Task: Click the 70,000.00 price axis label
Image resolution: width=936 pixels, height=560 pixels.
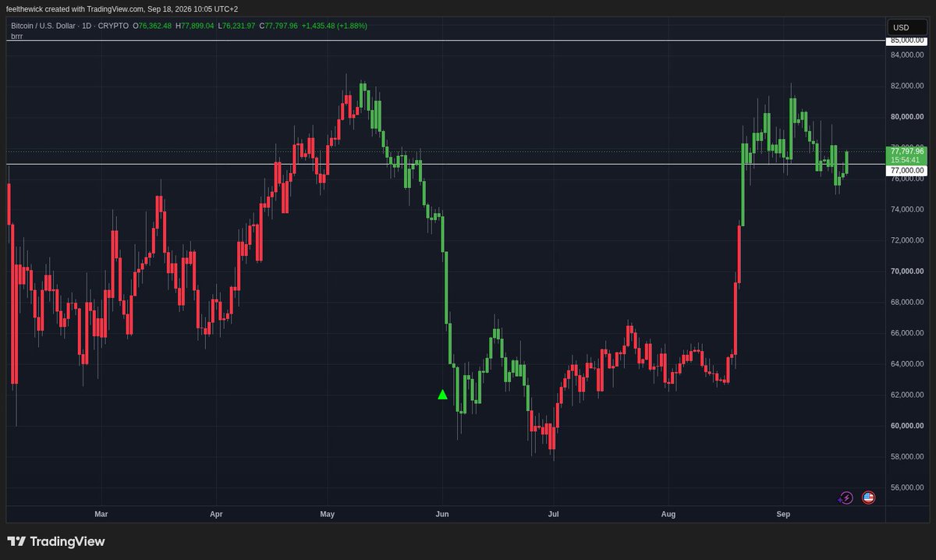Action: (x=907, y=271)
